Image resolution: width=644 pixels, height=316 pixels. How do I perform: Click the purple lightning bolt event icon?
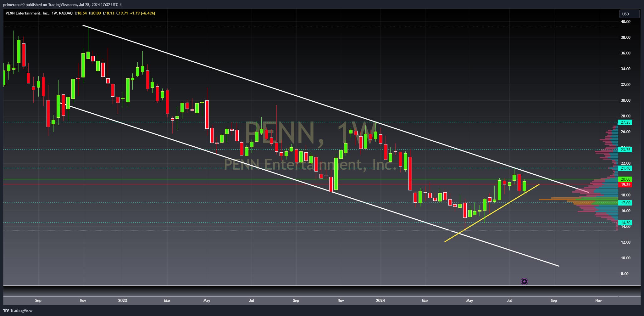pos(524,281)
